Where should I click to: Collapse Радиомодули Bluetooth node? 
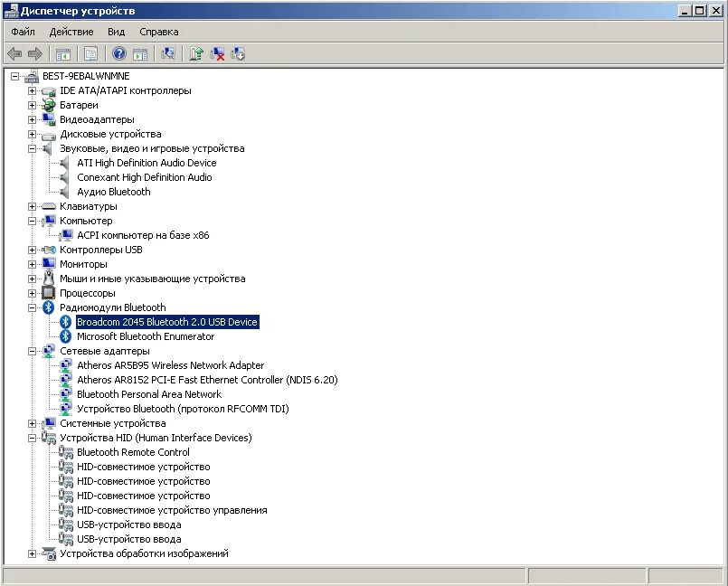(32, 307)
